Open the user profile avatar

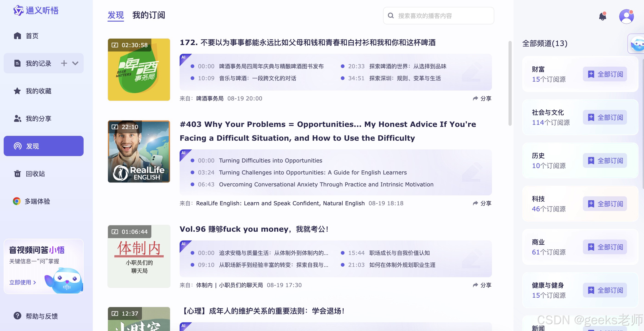[626, 17]
